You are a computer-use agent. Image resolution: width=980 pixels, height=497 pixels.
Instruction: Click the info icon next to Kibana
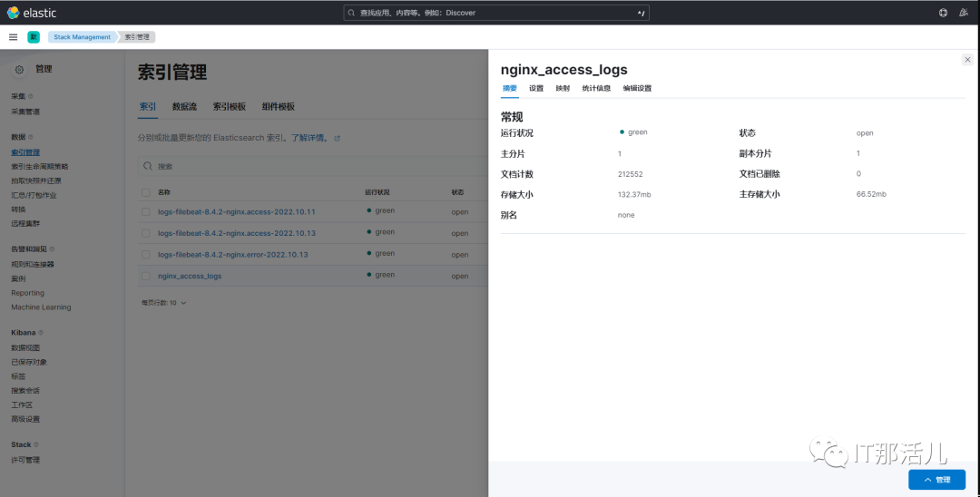[41, 333]
